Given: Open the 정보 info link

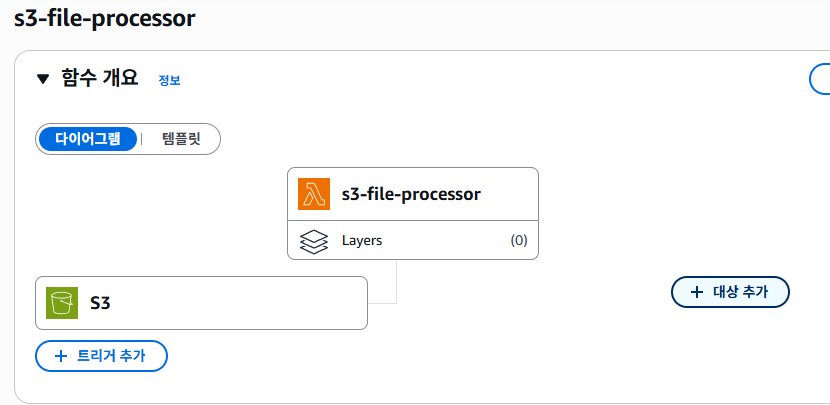Looking at the screenshot, I should pyautogui.click(x=169, y=80).
